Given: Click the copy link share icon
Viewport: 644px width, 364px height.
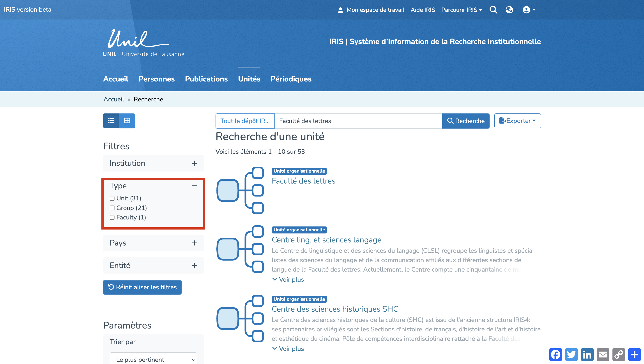Looking at the screenshot, I should (619, 355).
